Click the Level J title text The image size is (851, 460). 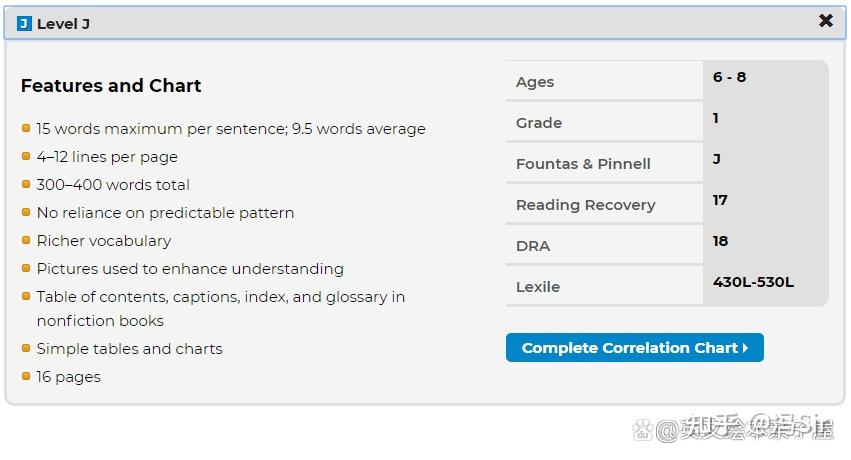tap(63, 23)
